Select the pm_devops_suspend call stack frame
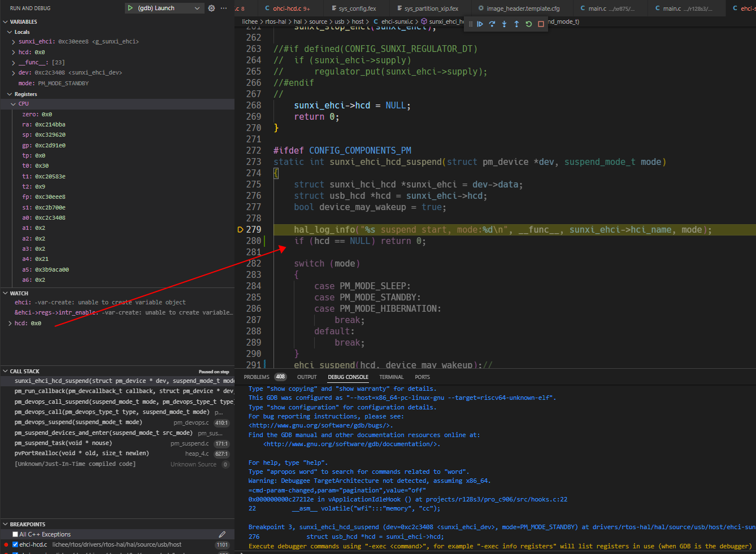The height and width of the screenshot is (554, 756). click(x=78, y=422)
